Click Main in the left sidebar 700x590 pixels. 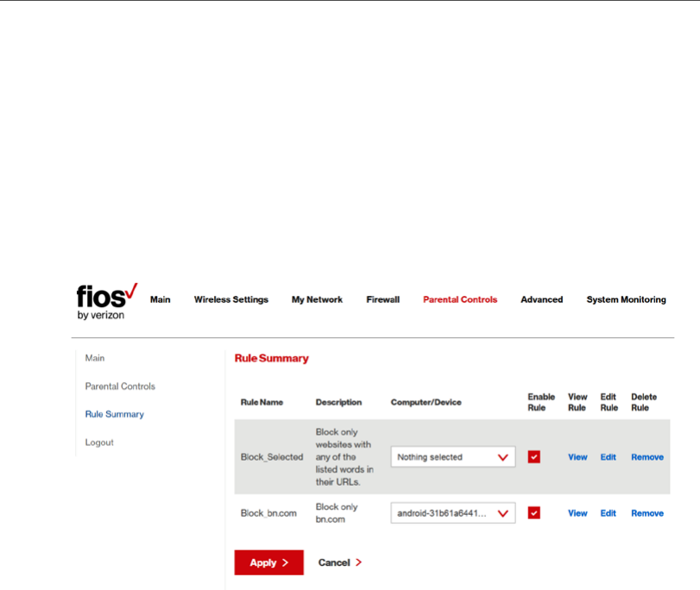[x=95, y=358]
